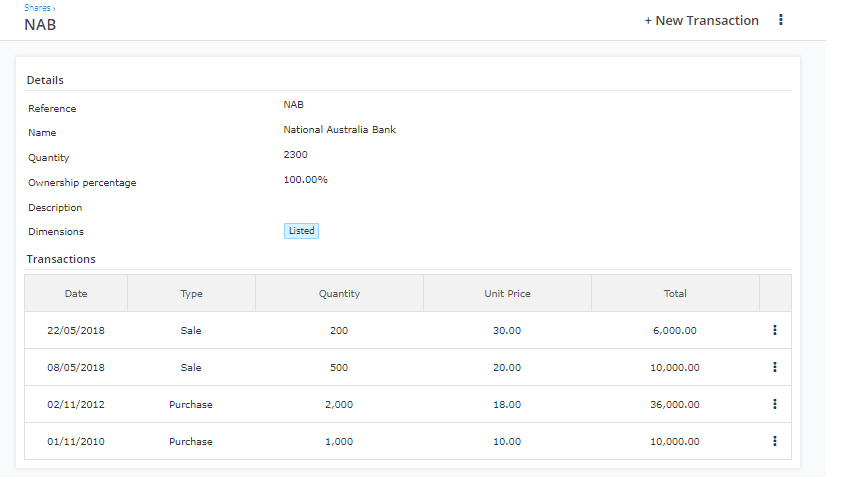The image size is (843, 485).
Task: Click the quantity 2,000 cell
Action: point(339,405)
